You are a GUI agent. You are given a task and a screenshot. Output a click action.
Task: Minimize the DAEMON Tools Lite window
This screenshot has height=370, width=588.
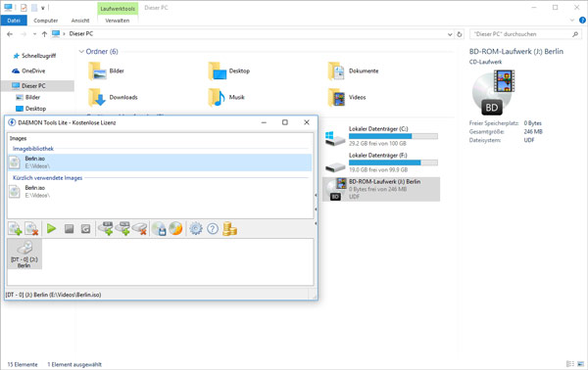point(264,122)
